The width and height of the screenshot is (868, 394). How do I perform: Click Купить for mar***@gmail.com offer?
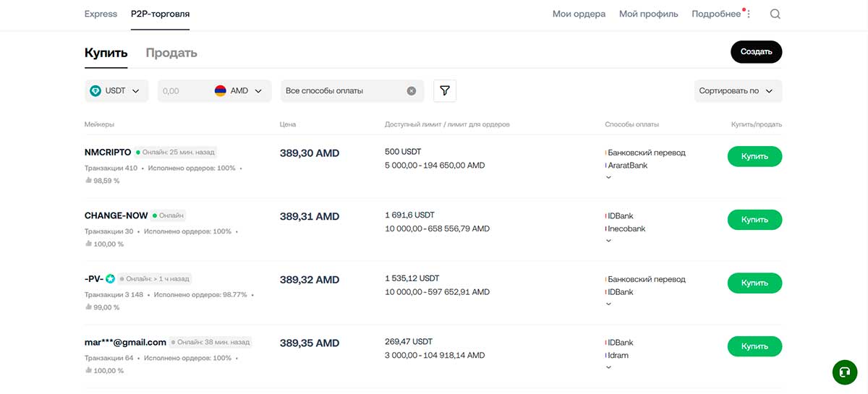(754, 346)
